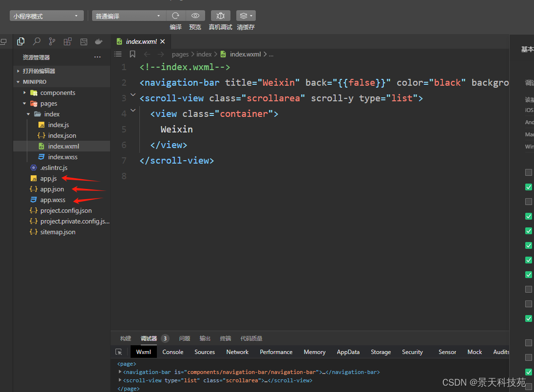The height and width of the screenshot is (392, 534).
Task: Click the navigate forward arrow icon
Action: pyautogui.click(x=161, y=54)
